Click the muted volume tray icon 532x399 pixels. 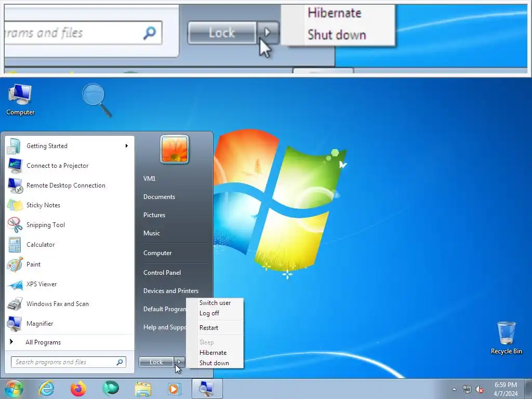pyautogui.click(x=480, y=389)
